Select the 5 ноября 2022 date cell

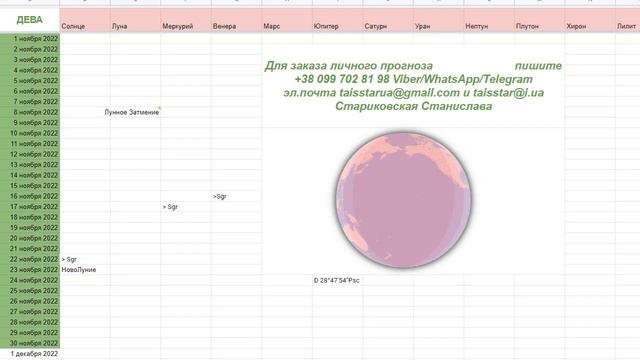tap(30, 81)
